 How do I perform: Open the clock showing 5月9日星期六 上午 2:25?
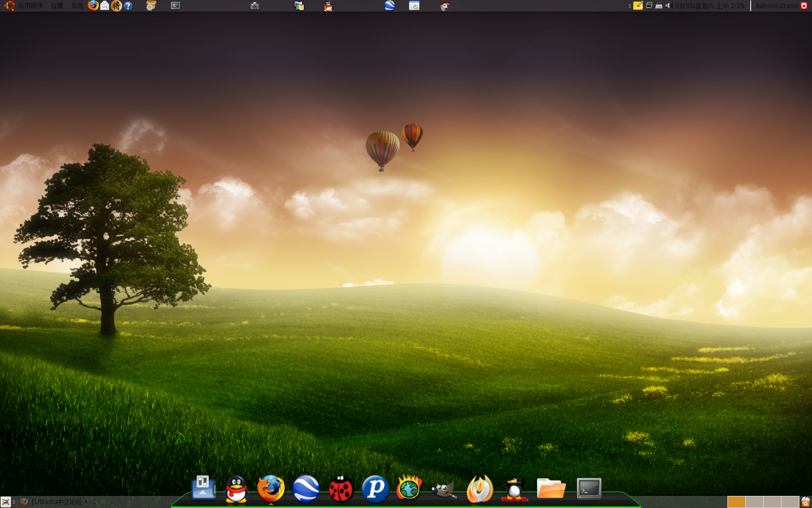pos(710,6)
